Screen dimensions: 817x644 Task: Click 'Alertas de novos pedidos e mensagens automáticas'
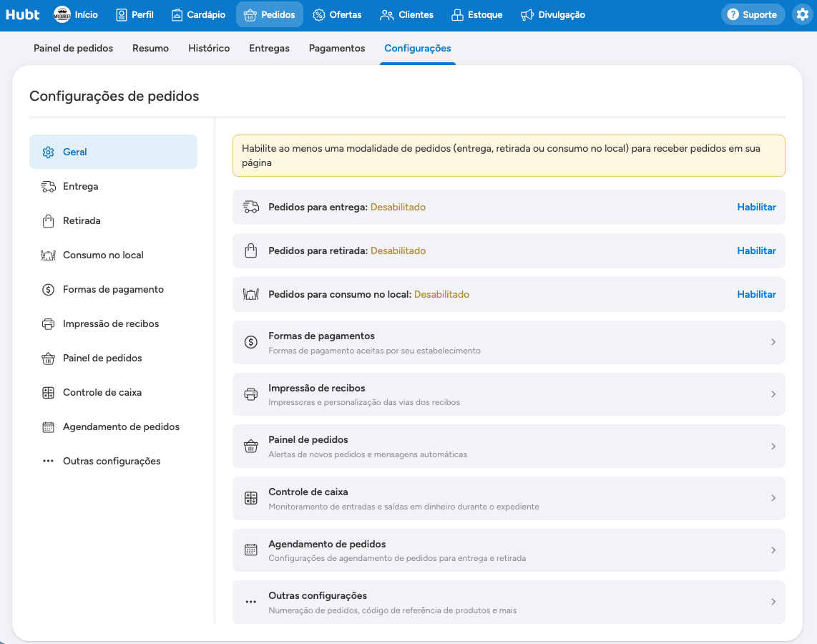click(x=368, y=454)
